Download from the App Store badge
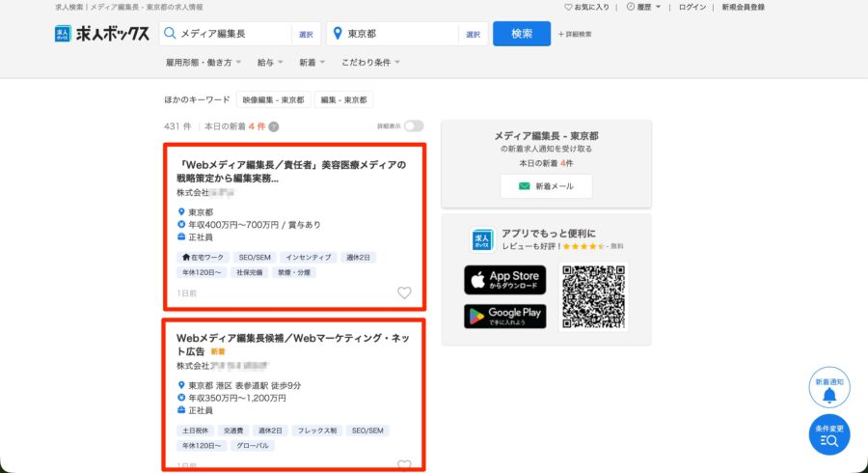Image resolution: width=868 pixels, height=473 pixels. [x=504, y=280]
